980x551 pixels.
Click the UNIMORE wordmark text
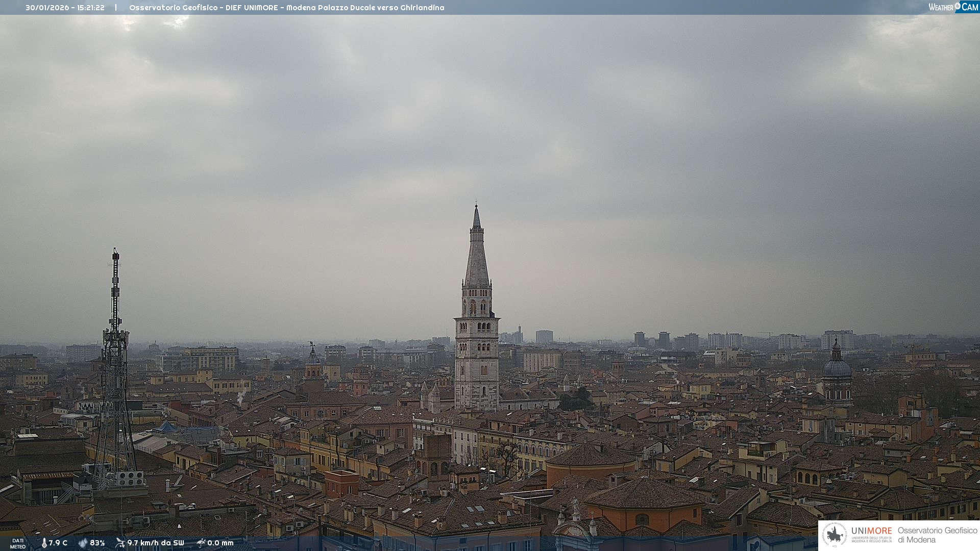[871, 531]
